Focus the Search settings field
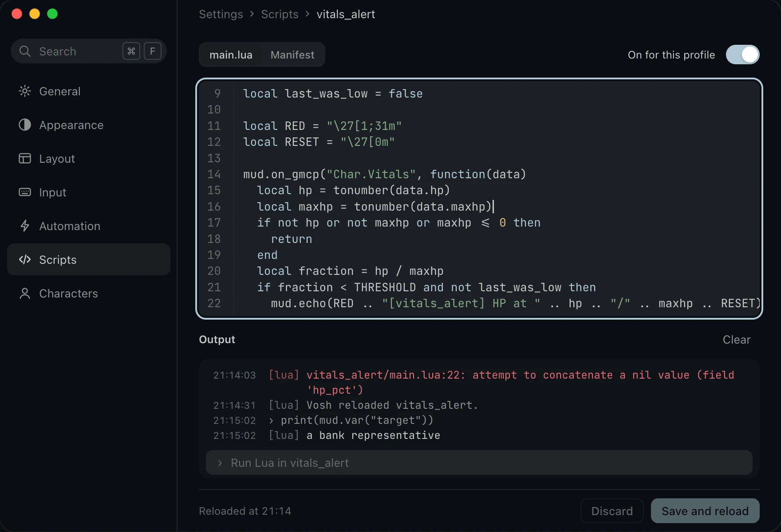 click(89, 51)
